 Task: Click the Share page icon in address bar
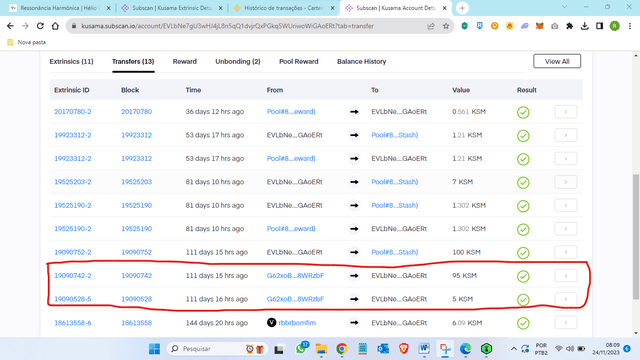[x=431, y=26]
